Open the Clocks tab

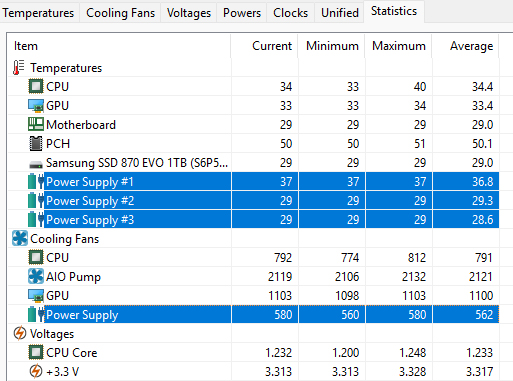(290, 13)
